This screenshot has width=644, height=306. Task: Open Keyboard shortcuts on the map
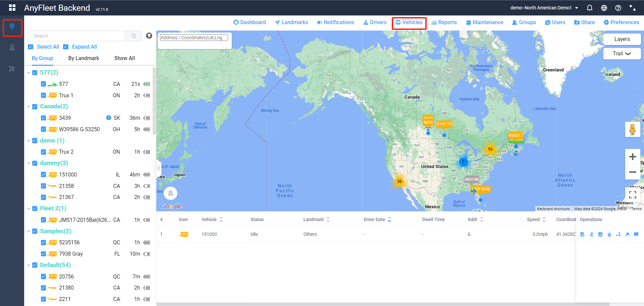(553, 209)
